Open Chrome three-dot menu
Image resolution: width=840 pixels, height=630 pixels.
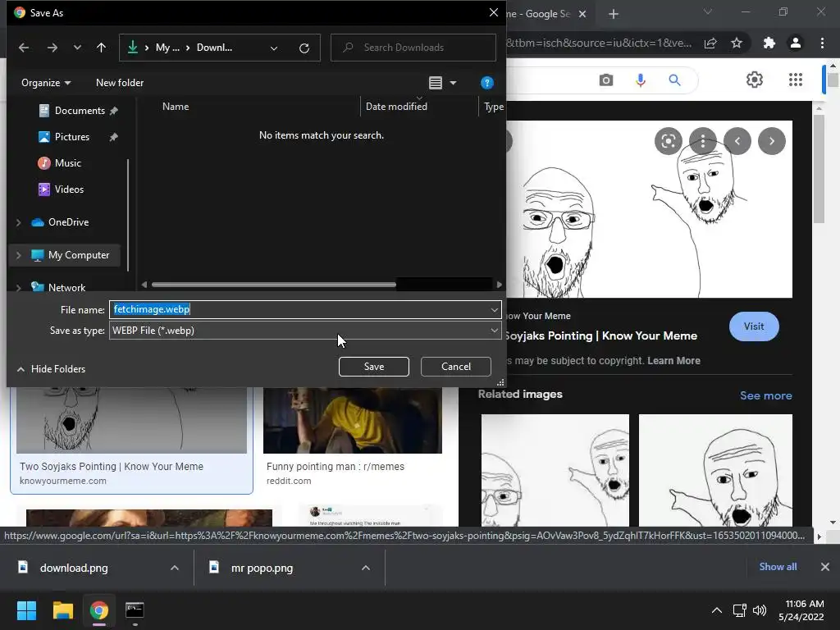[x=822, y=43]
